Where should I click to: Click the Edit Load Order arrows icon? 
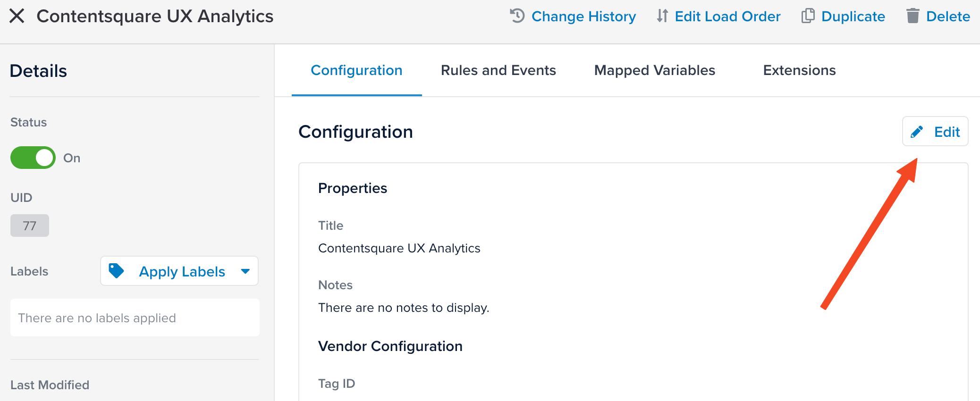pyautogui.click(x=662, y=16)
